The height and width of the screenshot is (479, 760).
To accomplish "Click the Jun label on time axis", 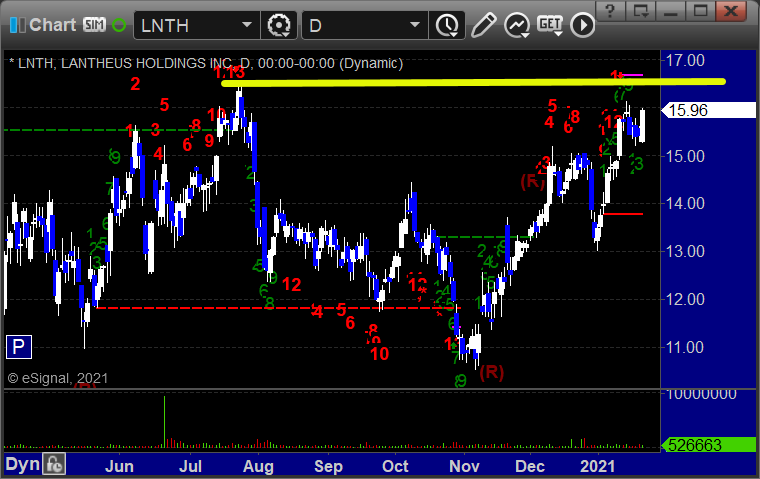I will tap(119, 466).
